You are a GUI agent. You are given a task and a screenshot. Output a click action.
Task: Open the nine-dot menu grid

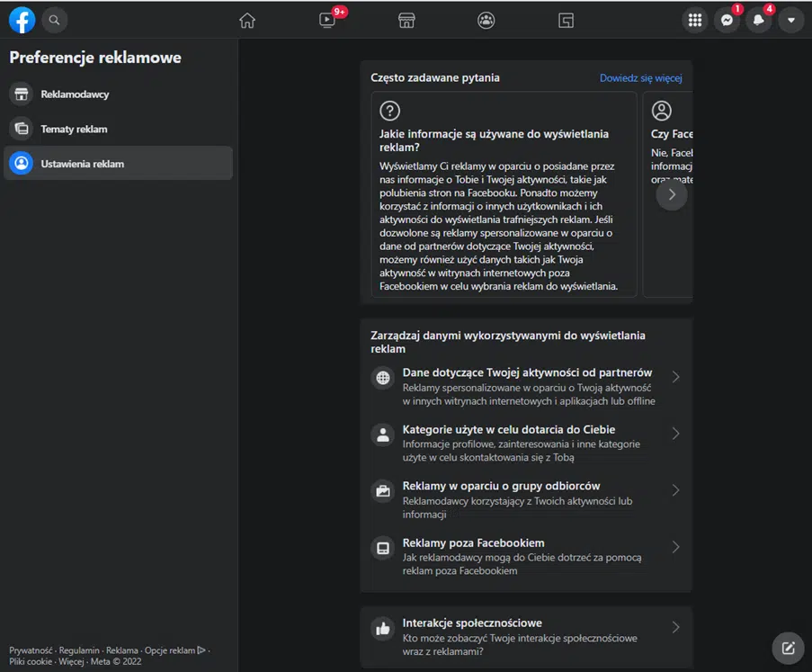(x=695, y=20)
